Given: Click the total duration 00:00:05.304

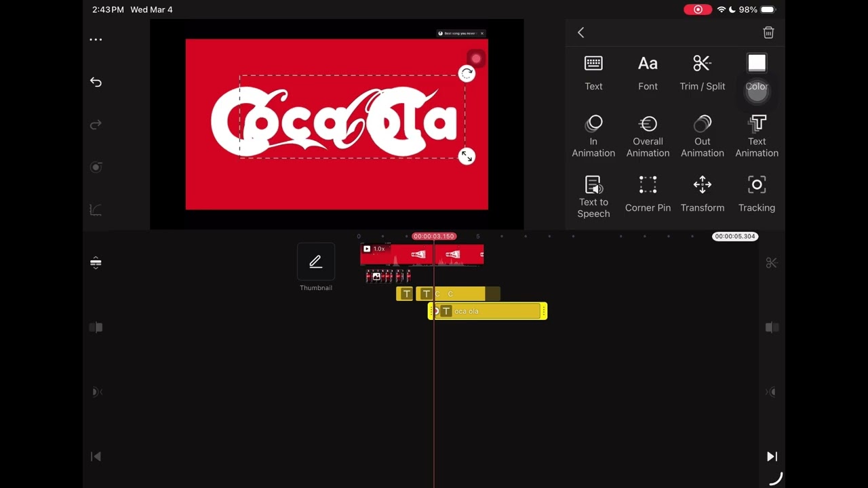Looking at the screenshot, I should tap(735, 236).
